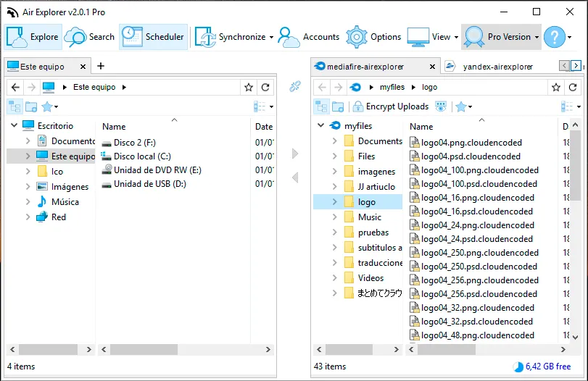Open the Scheduler tool
Viewport: 588px width, 381px height.
pos(154,37)
